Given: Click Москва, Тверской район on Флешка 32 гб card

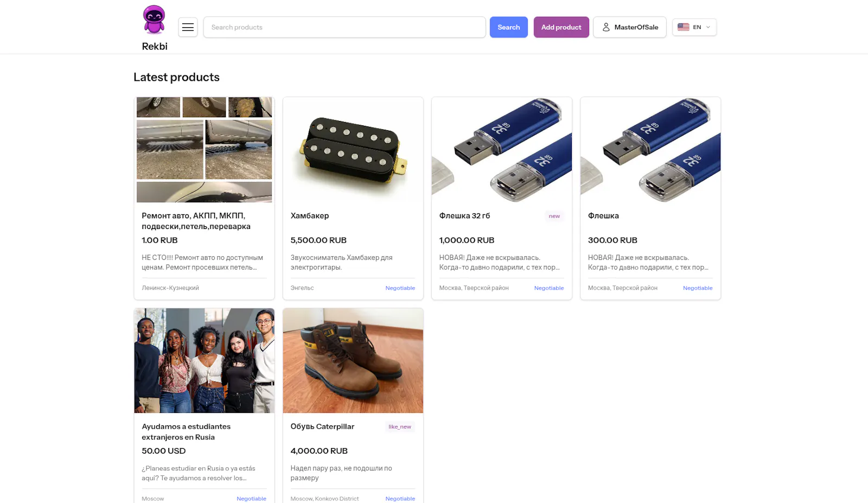Looking at the screenshot, I should [x=474, y=288].
